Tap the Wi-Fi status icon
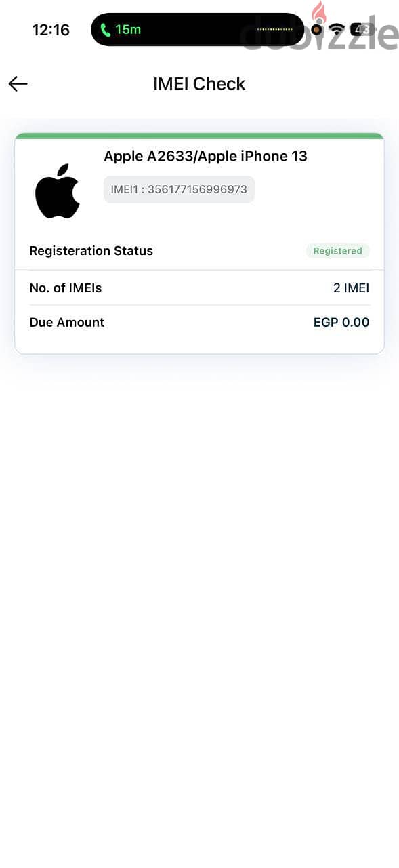The image size is (399, 868). tap(337, 29)
